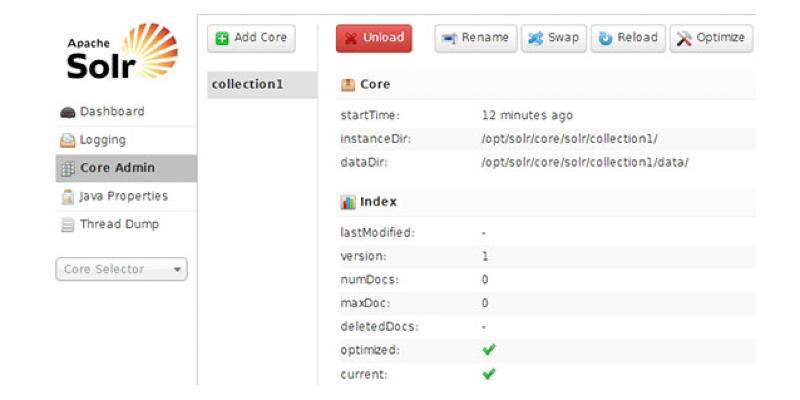Screen dimensions: 800x400
Task: Open the Thread Dump menu item
Action: (x=119, y=224)
